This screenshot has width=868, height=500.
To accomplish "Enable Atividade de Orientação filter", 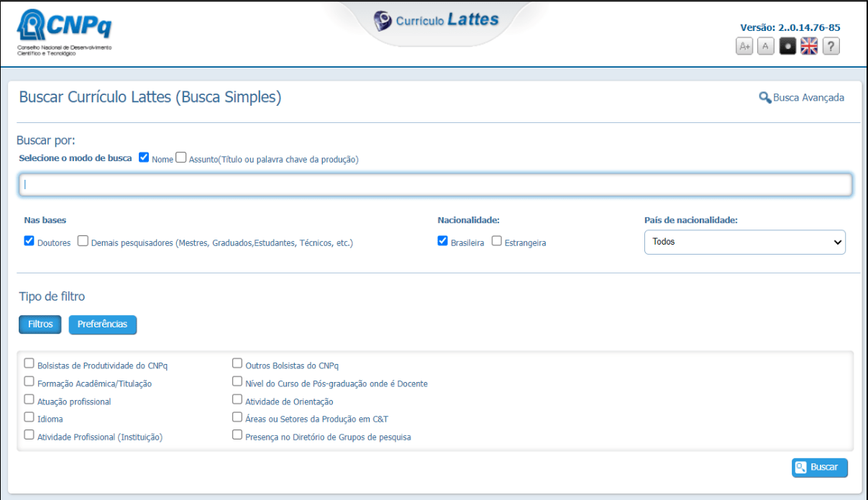I will pyautogui.click(x=237, y=399).
